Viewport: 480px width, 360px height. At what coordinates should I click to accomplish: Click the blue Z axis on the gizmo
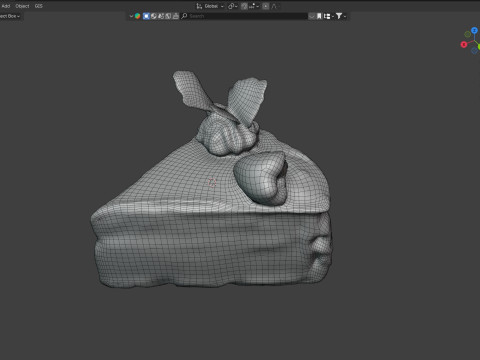474,31
